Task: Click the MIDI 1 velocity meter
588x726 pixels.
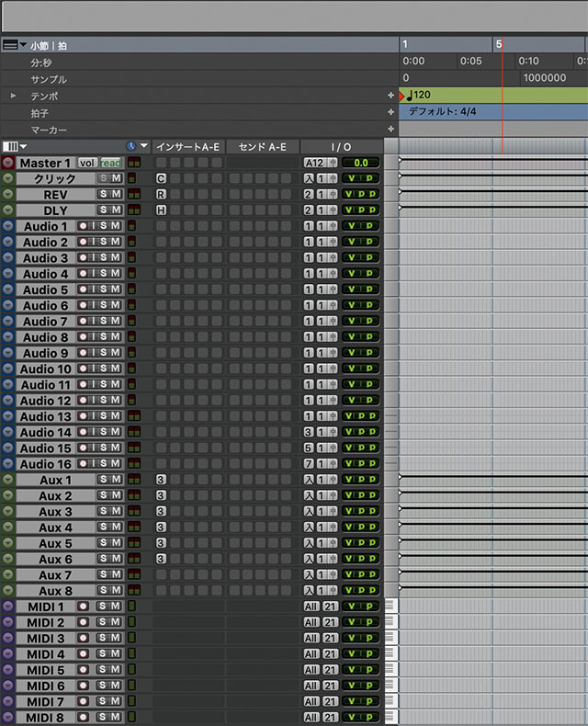Action: (x=131, y=607)
